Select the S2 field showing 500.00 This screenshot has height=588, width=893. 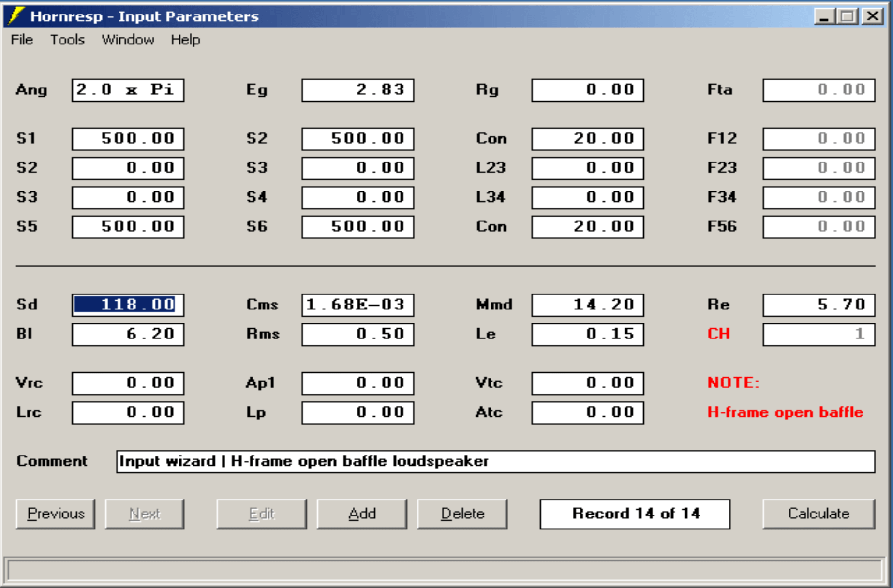coord(358,139)
